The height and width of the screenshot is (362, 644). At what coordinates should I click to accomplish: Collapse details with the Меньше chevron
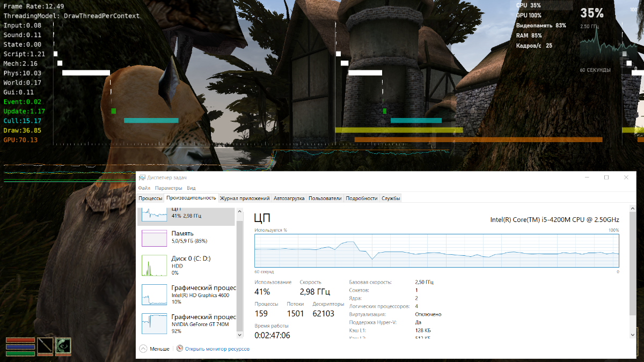pyautogui.click(x=143, y=349)
